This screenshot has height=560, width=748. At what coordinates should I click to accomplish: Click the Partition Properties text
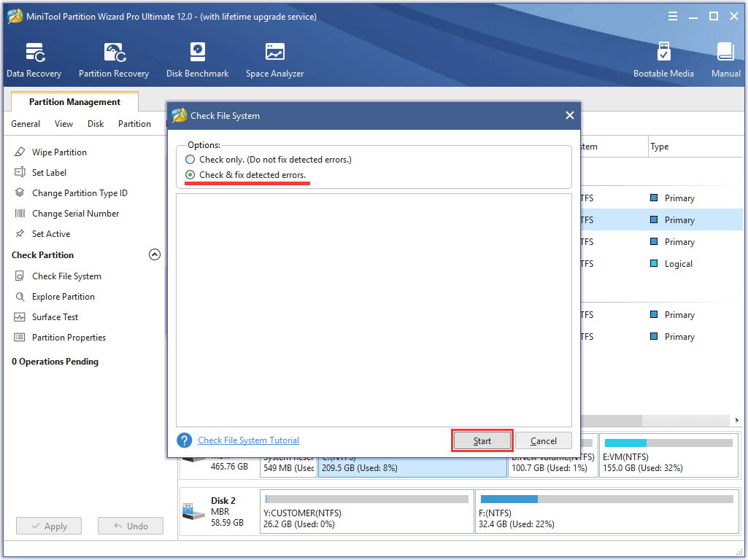pos(69,338)
